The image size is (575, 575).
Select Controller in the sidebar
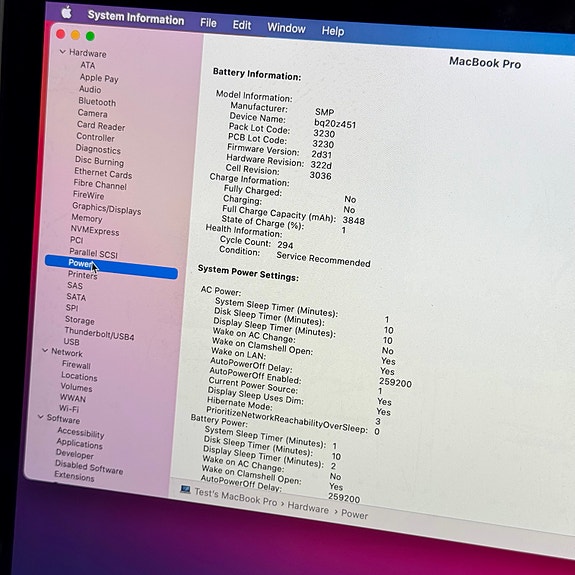coord(95,137)
